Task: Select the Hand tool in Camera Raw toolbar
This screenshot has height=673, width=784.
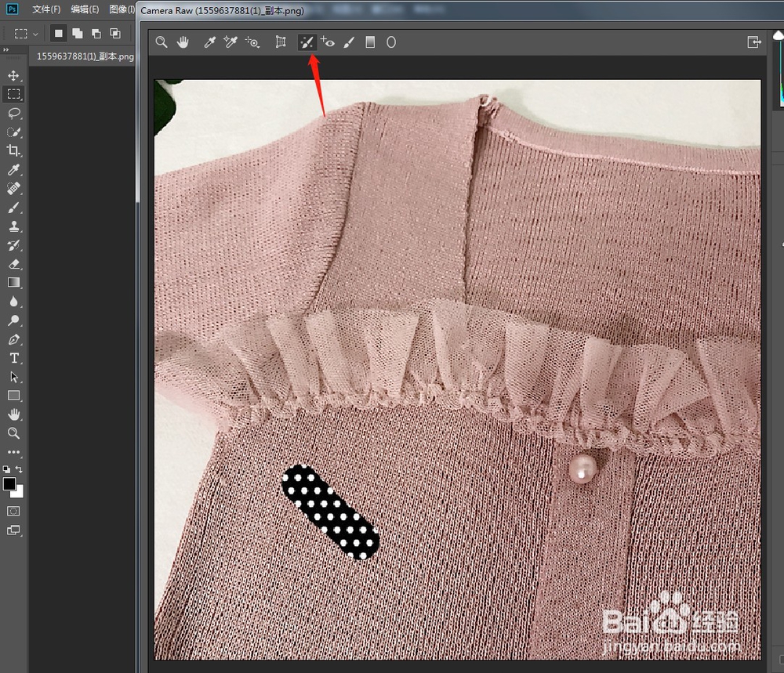Action: pos(183,42)
